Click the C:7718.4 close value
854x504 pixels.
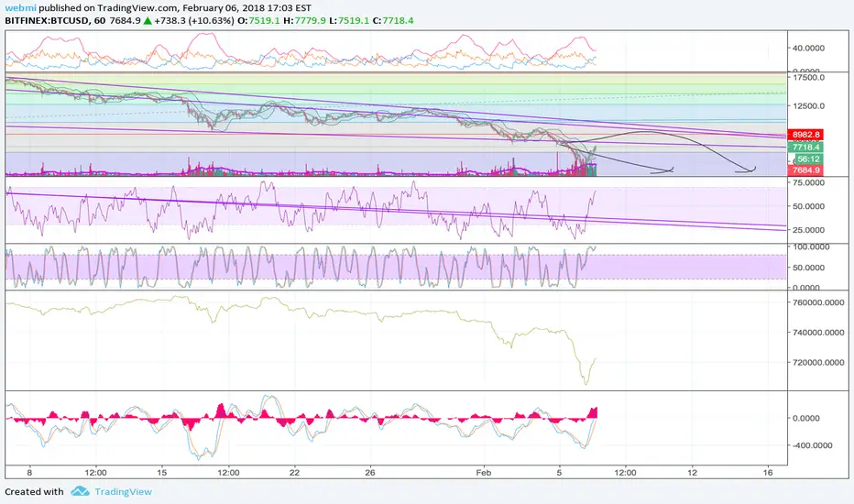[393, 21]
